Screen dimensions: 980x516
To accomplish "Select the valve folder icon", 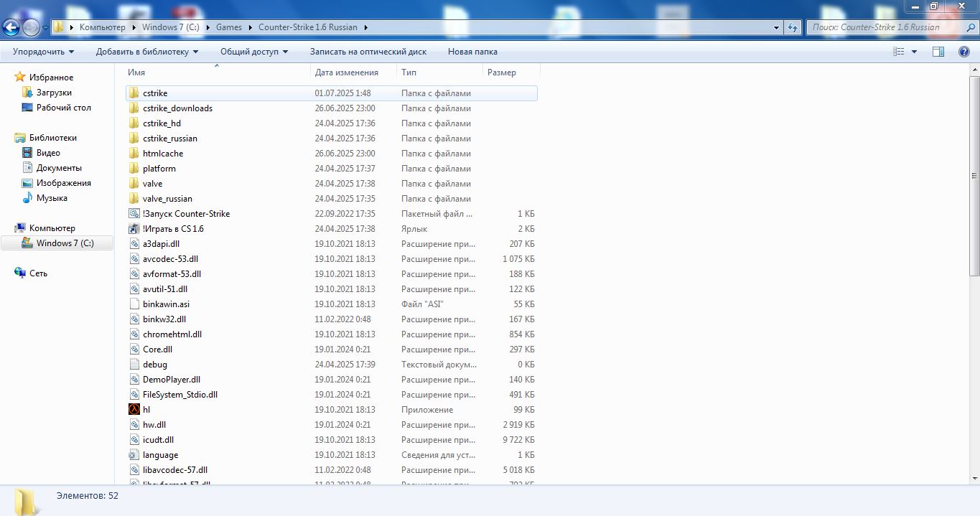I will coord(134,184).
